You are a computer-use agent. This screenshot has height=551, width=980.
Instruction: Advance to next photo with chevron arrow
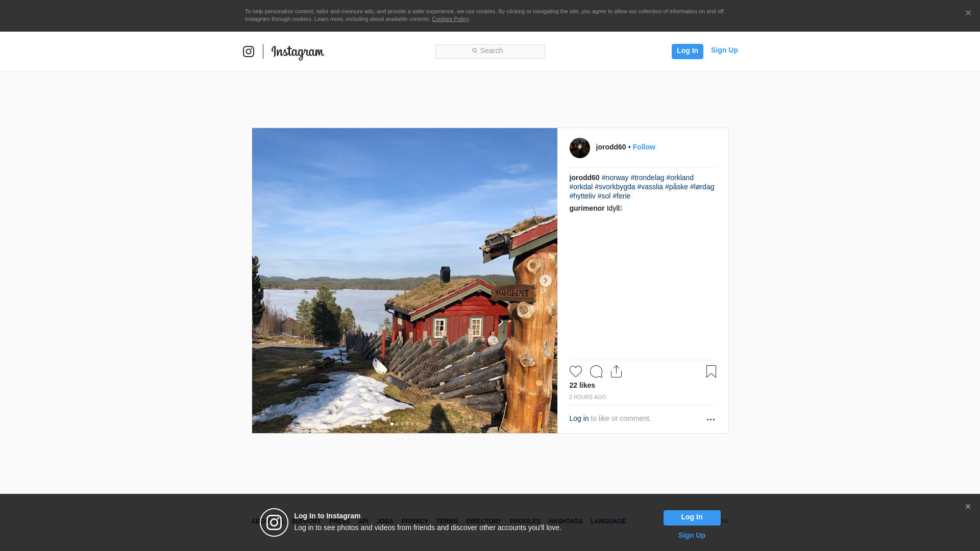(545, 281)
